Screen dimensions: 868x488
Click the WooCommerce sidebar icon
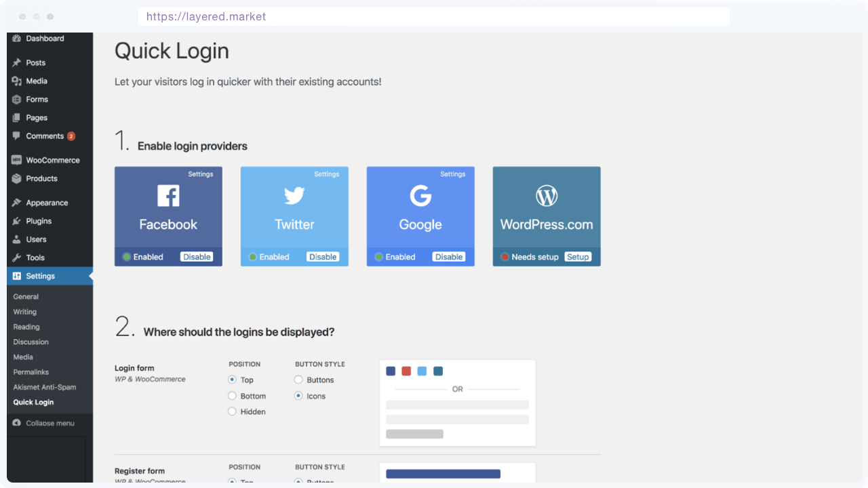18,159
